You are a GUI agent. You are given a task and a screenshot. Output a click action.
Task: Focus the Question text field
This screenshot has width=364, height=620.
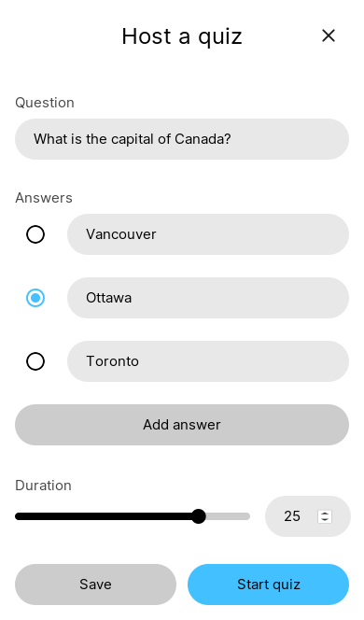pos(182,139)
